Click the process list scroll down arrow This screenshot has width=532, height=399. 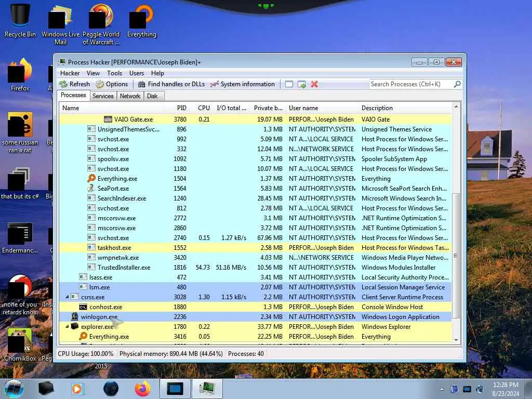(x=456, y=340)
